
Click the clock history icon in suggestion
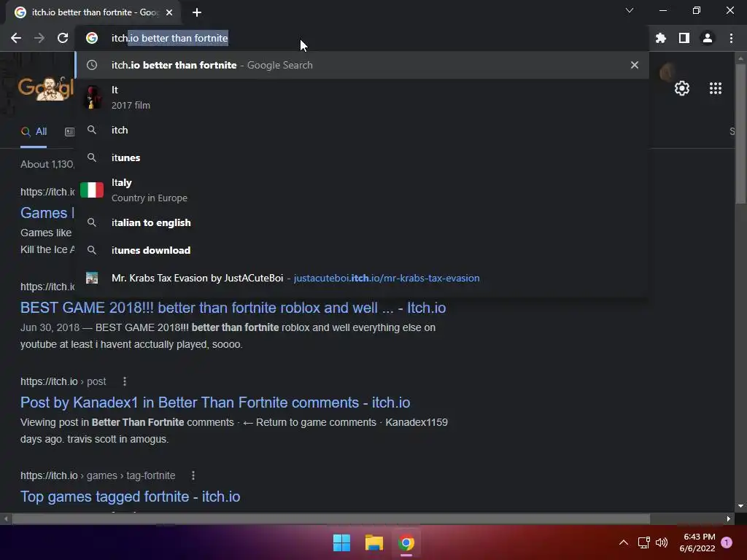point(92,65)
